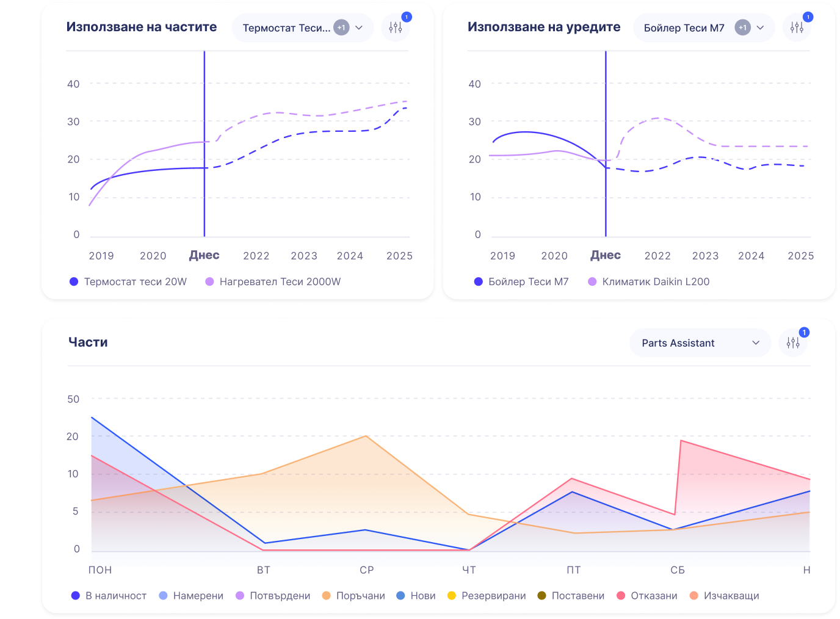Click the Използване на уредите heading
This screenshot has height=619, width=840.
pyautogui.click(x=544, y=27)
